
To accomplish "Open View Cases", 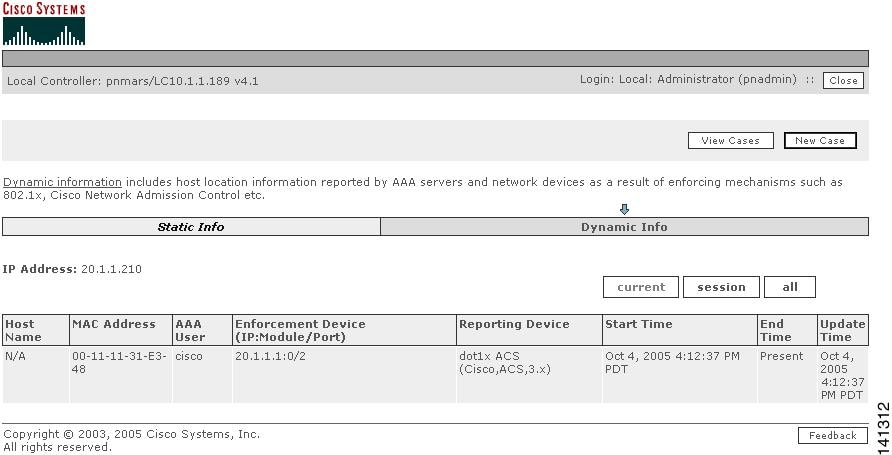I will (x=730, y=141).
